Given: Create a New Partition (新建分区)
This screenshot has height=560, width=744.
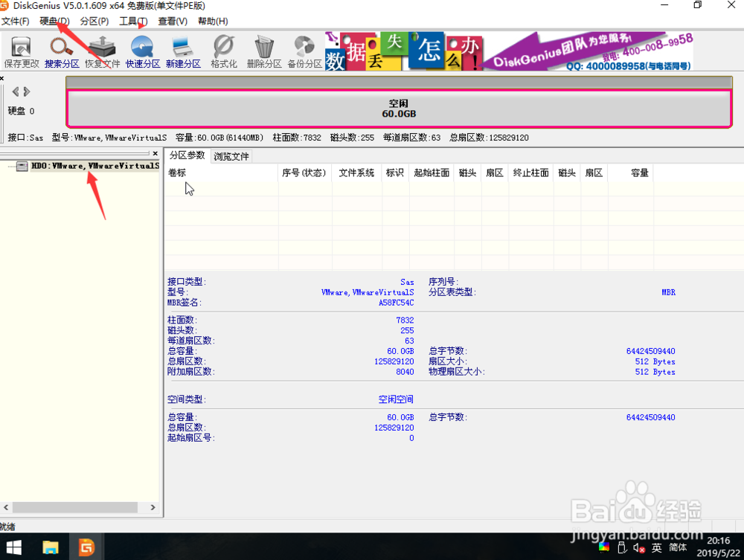Looking at the screenshot, I should 183,51.
